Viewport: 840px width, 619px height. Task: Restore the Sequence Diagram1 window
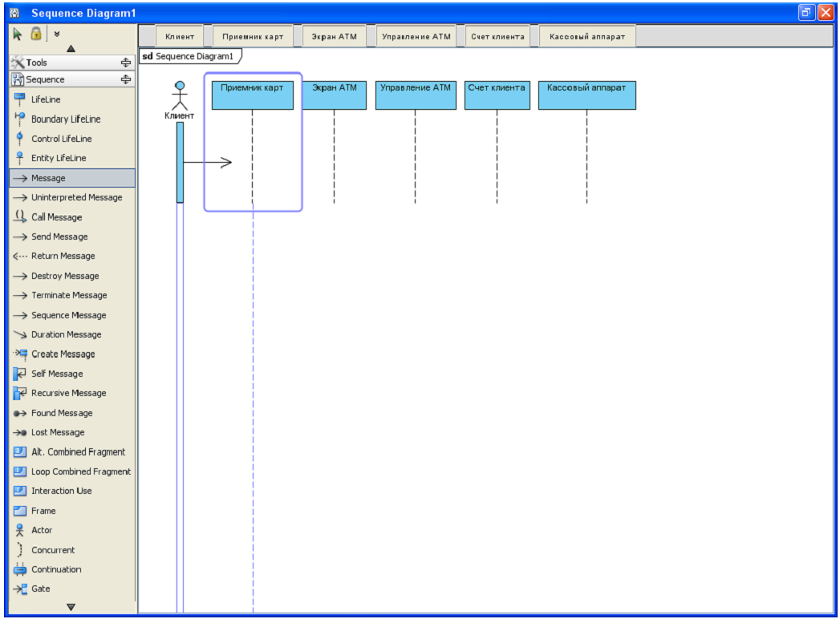click(806, 12)
